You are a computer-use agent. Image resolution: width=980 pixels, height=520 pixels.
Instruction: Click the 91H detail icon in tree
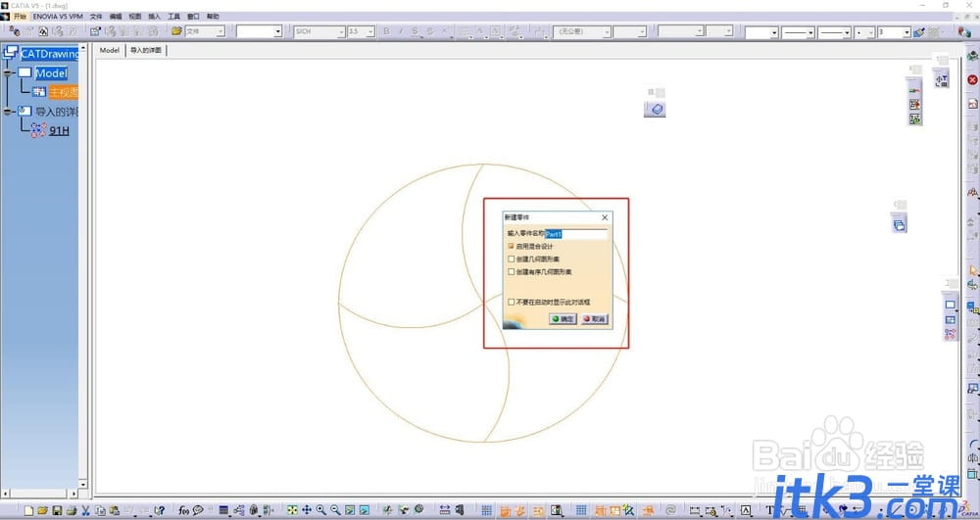coord(38,130)
